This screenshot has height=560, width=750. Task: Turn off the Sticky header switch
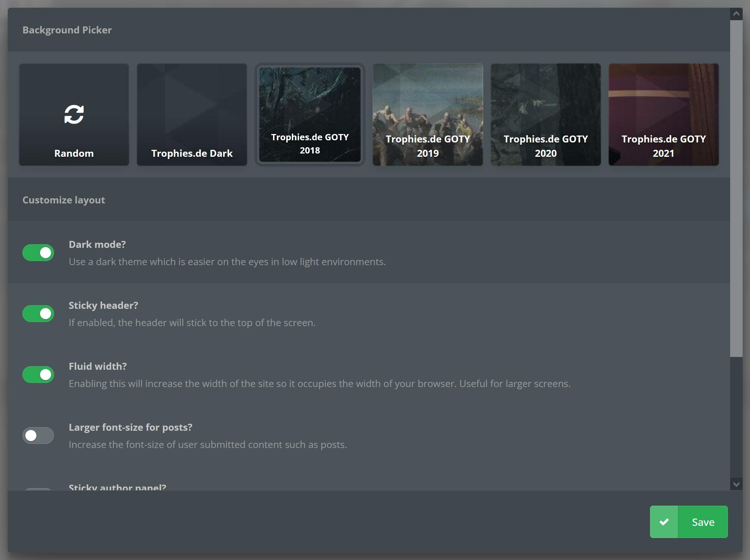point(38,314)
